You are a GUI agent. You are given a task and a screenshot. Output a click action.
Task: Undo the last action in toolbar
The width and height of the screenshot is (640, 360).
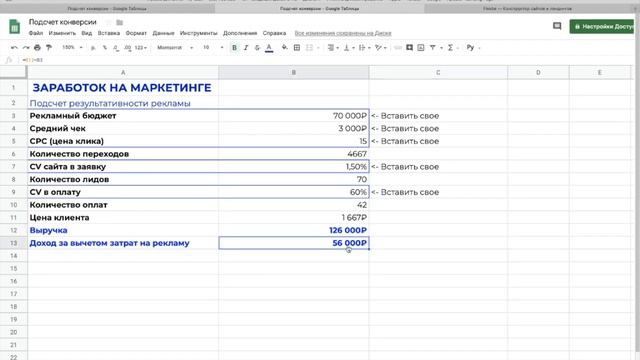(14, 48)
